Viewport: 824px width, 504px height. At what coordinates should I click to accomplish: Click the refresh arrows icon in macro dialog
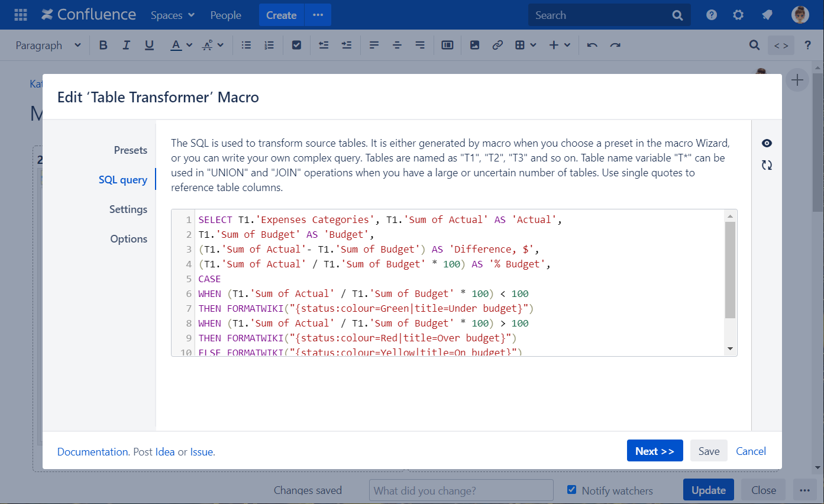click(x=767, y=166)
